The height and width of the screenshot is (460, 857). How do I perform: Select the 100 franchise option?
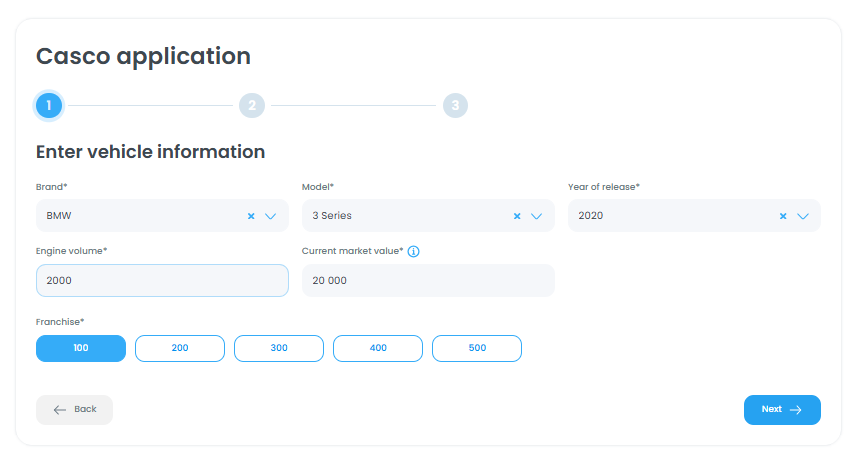point(81,348)
